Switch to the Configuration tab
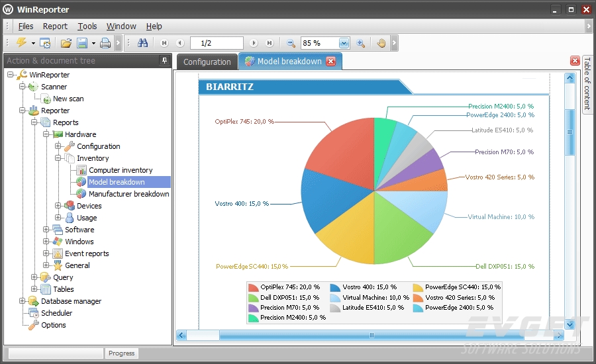The height and width of the screenshot is (364, 596). (x=207, y=62)
